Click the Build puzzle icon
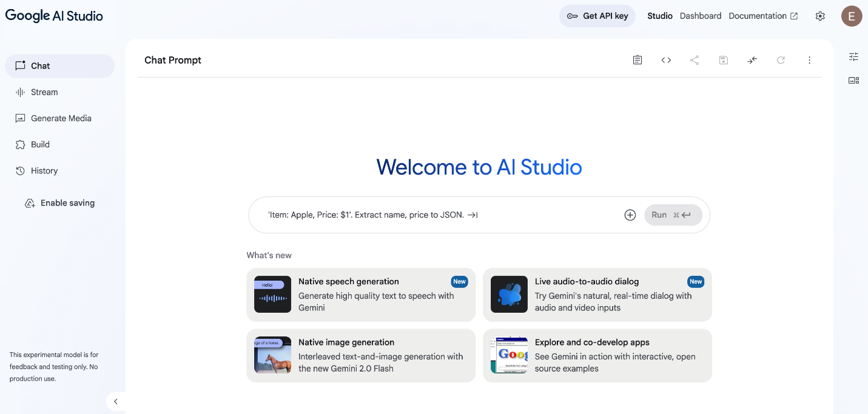This screenshot has width=868, height=414. (20, 144)
